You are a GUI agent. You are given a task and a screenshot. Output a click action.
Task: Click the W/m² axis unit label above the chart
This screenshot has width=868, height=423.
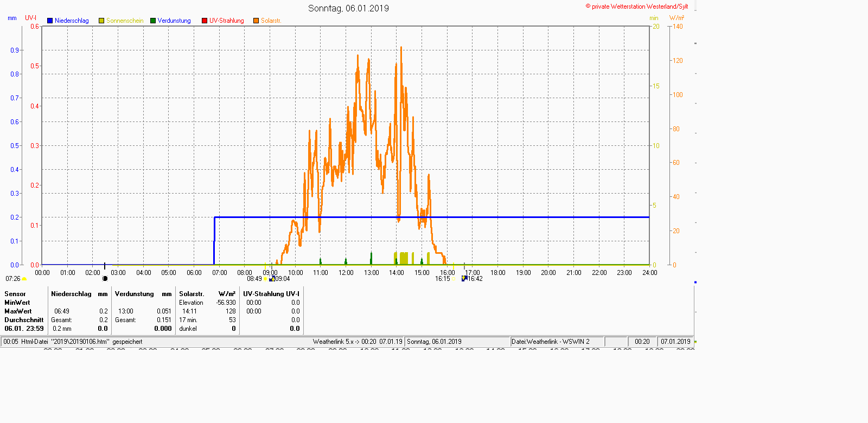coord(676,18)
